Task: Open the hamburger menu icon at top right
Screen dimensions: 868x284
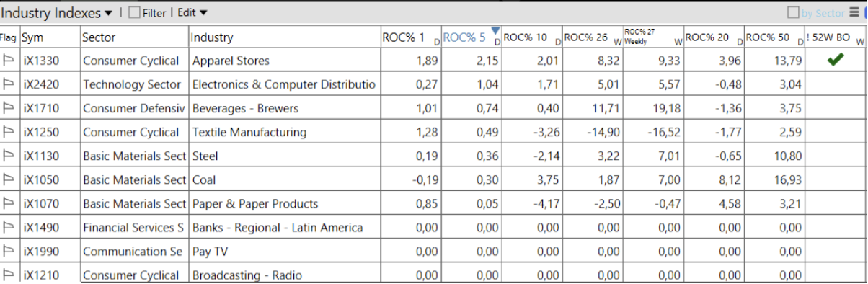Action: coord(854,12)
